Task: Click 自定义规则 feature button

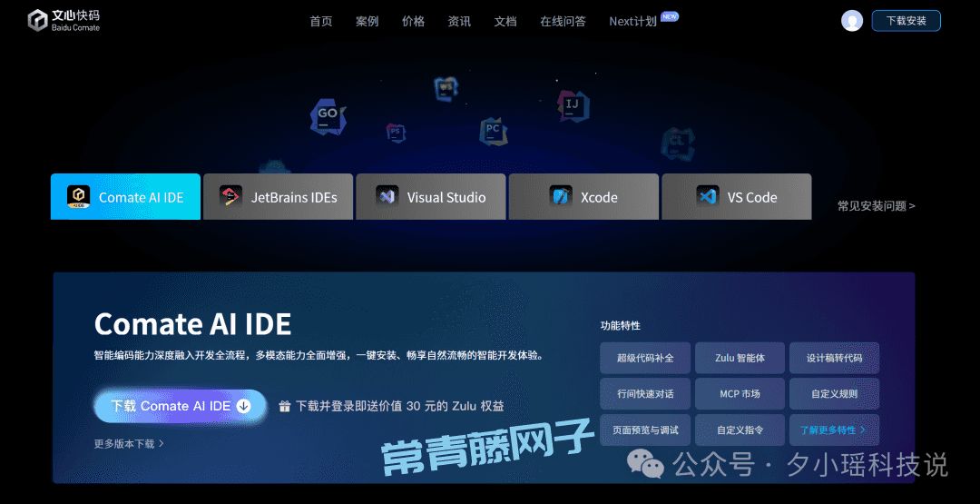Action: (835, 394)
